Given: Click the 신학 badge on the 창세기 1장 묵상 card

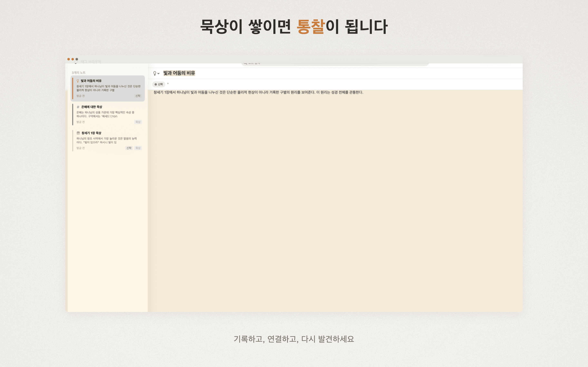Looking at the screenshot, I should (x=129, y=148).
